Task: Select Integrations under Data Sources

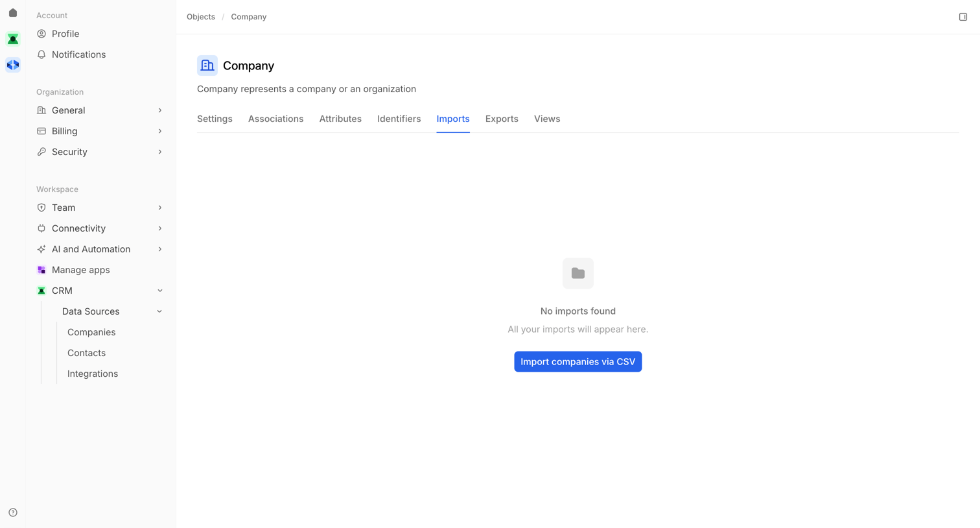Action: click(93, 374)
